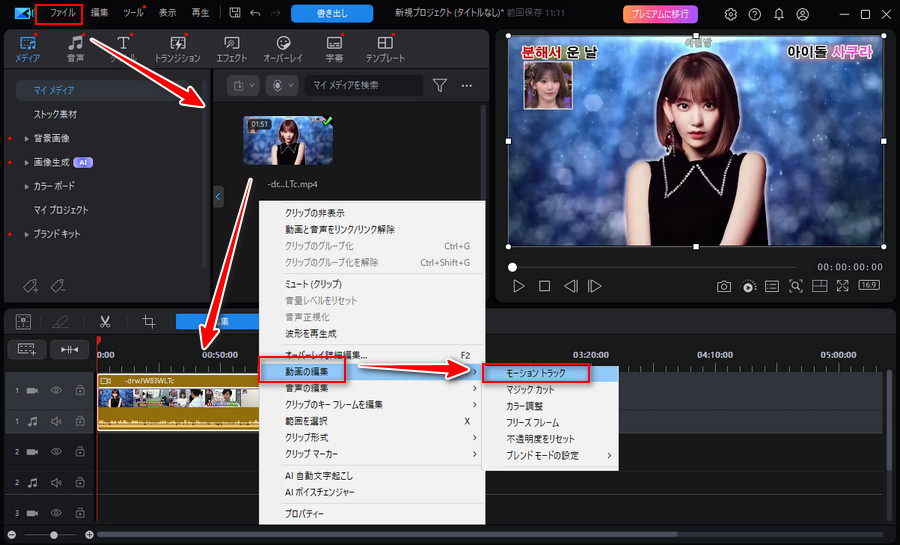
Task: Click the filter icon beside media search
Action: point(439,86)
